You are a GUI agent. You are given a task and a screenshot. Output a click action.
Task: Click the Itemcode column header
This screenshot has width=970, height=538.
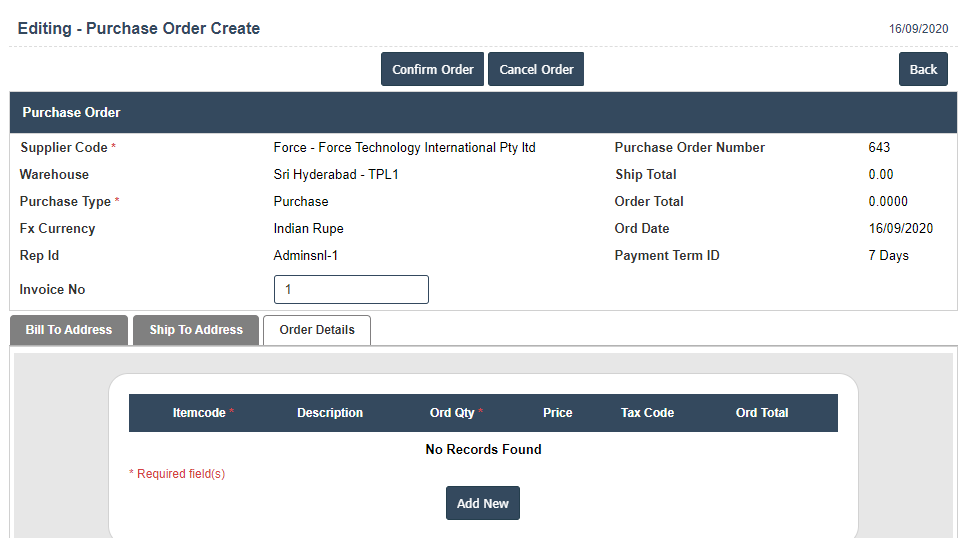(199, 413)
